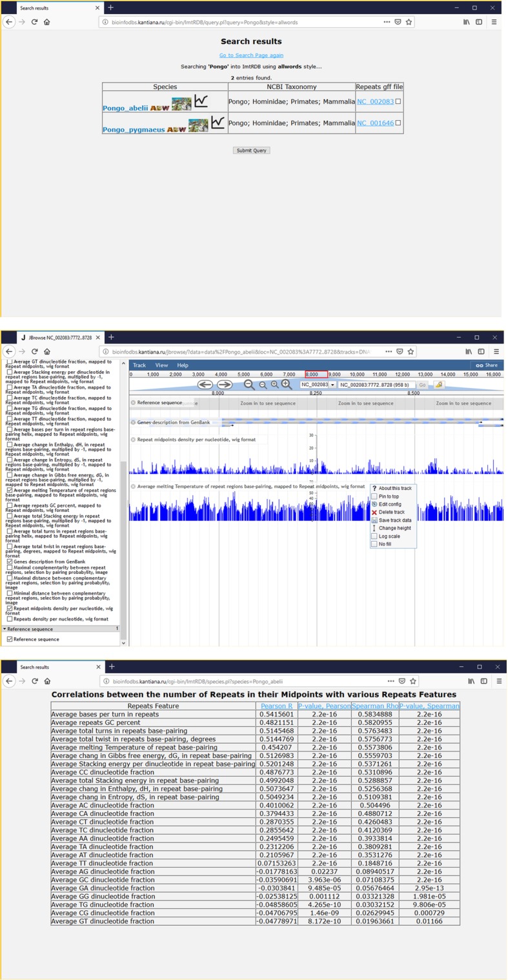Viewport: 508px width, 980px height.
Task: Collapse the Reference sequence category in track list
Action: pyautogui.click(x=5, y=629)
